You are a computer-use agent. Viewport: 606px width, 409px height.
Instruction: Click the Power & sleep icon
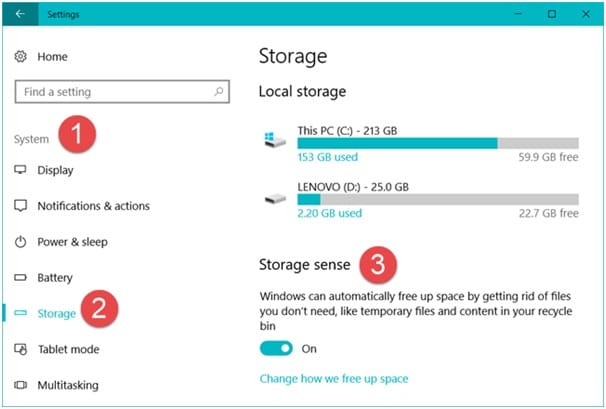pos(20,242)
